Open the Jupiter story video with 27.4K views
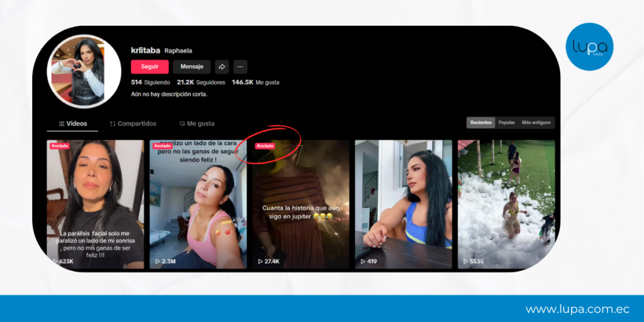The width and height of the screenshot is (644, 322). pyautogui.click(x=301, y=204)
